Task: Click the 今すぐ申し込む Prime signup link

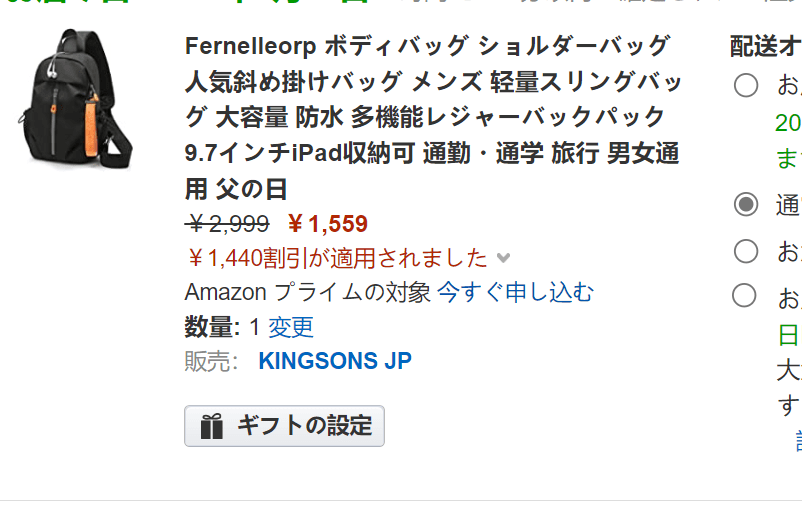Action: click(515, 292)
